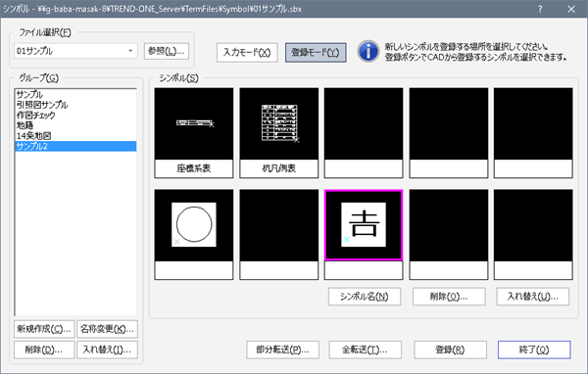
Task: Click the シンボル名(N) button
Action: [x=365, y=297]
